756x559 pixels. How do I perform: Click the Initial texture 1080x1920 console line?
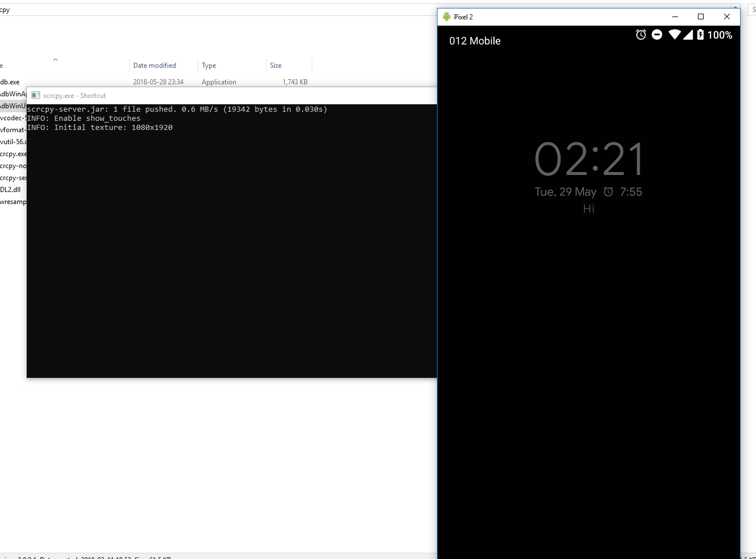pos(100,128)
